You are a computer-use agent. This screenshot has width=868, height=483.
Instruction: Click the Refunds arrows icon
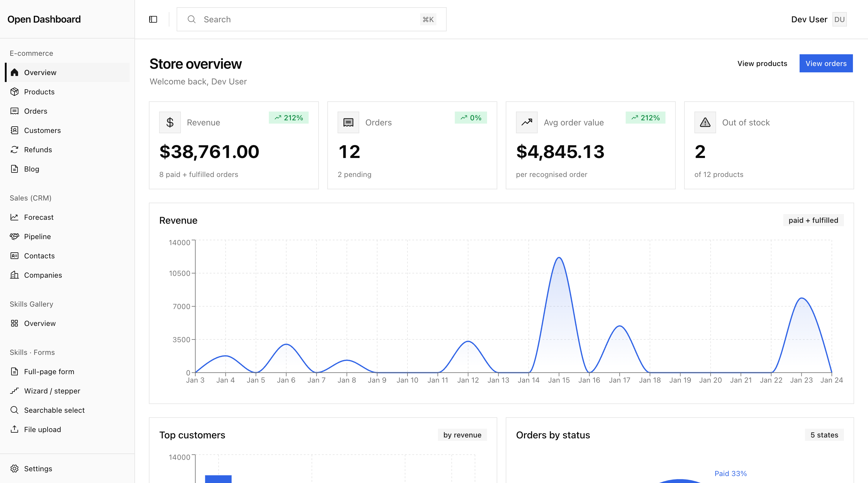pyautogui.click(x=14, y=149)
